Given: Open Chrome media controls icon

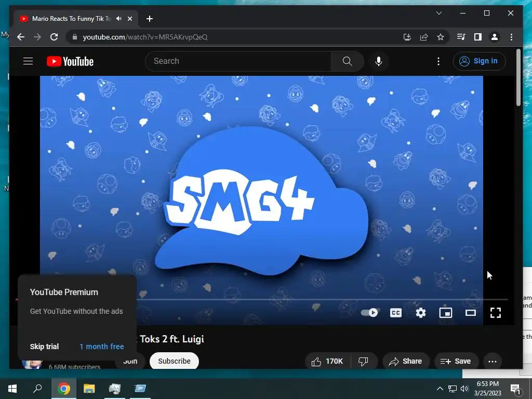Looking at the screenshot, I should tap(461, 37).
